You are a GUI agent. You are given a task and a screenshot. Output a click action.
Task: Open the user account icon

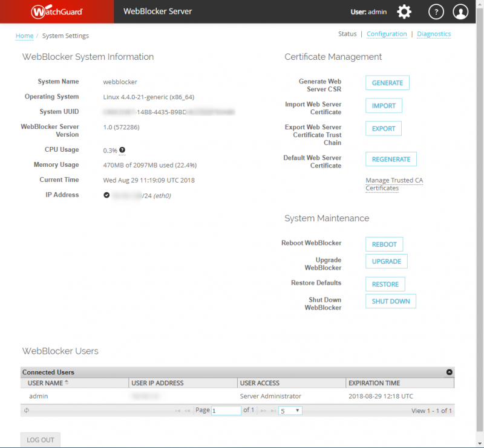[x=460, y=11]
